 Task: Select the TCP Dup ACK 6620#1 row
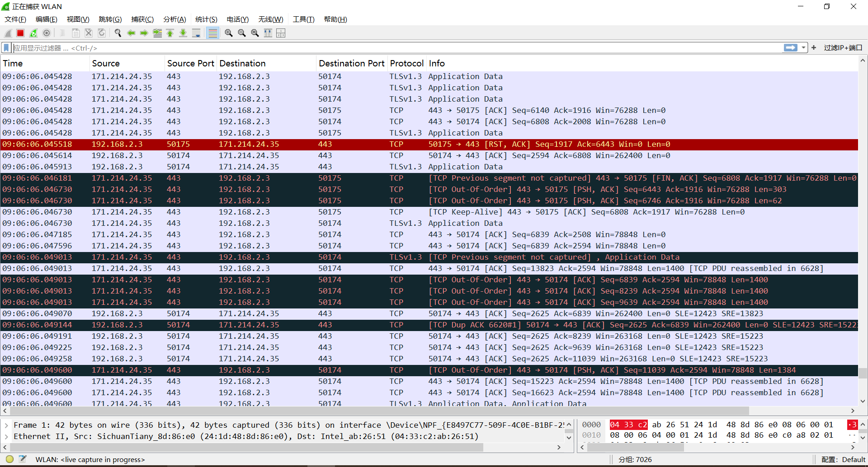coord(429,325)
